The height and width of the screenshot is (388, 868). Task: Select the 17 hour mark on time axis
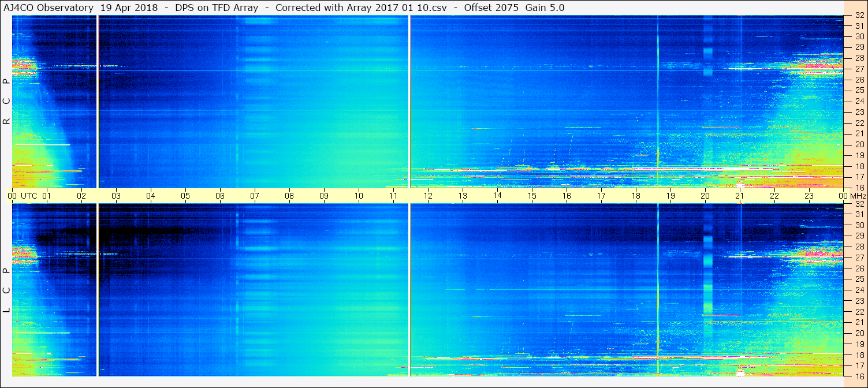pos(601,196)
